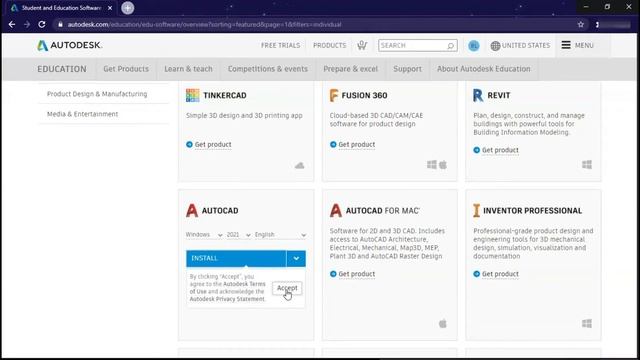Reload the page with refresh icon

42,24
